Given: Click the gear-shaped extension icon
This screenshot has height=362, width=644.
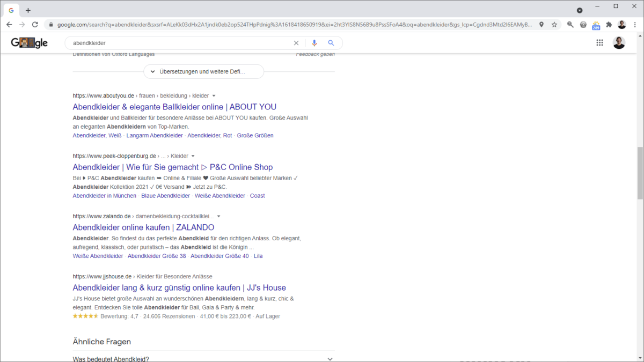Looking at the screenshot, I should 583,25.
